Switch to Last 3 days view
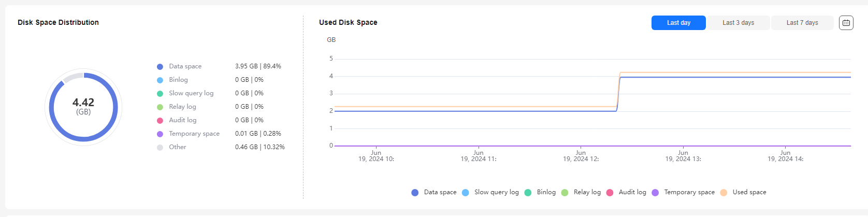 pyautogui.click(x=738, y=23)
